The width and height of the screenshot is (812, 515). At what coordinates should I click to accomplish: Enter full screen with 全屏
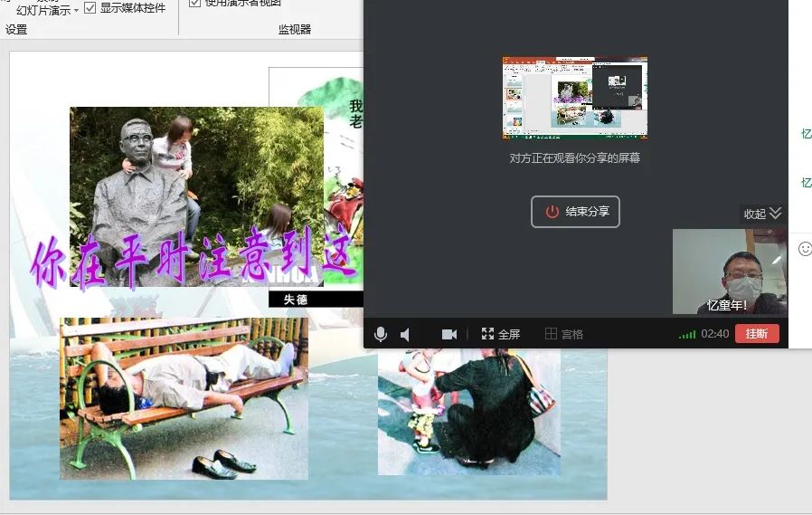point(501,334)
